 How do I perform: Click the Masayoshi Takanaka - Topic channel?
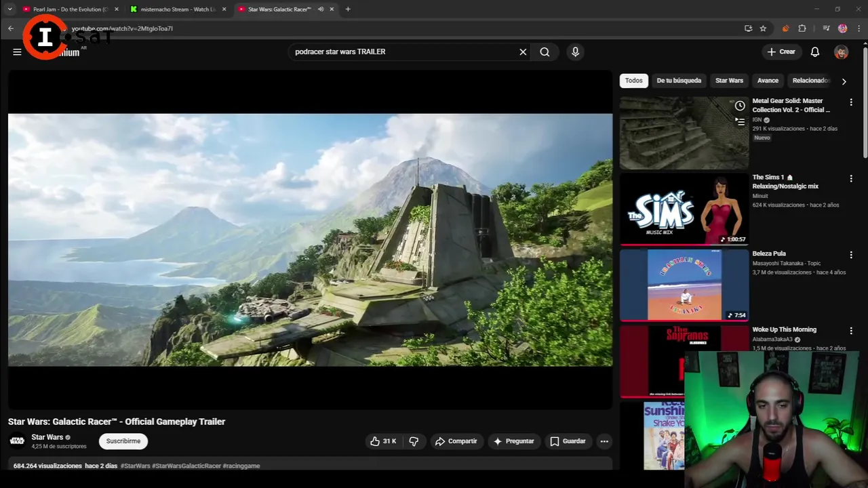coord(787,263)
